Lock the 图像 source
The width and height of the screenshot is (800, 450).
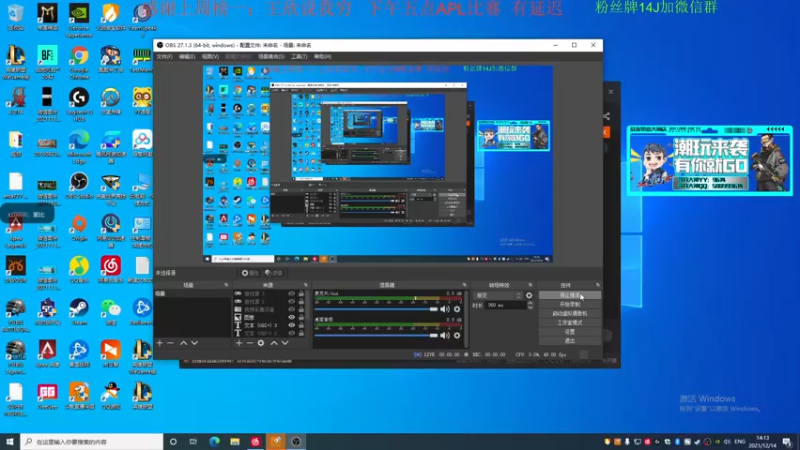(301, 317)
